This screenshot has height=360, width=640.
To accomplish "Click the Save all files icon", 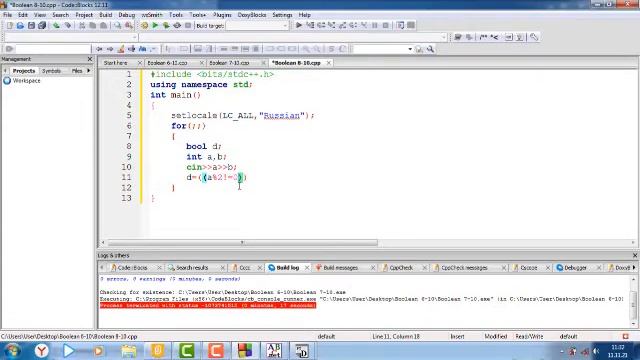I will pyautogui.click(x=42, y=25).
